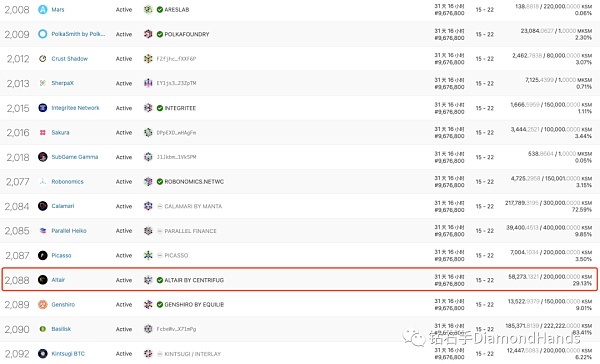Click the PolkaSmith circle logo icon
Viewport: 600px width, 364px height.
tap(42, 34)
